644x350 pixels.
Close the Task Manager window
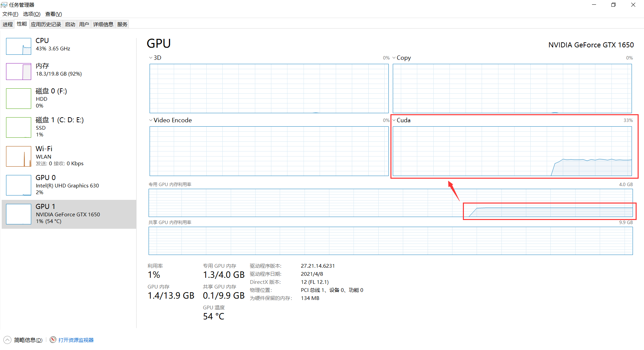[633, 5]
